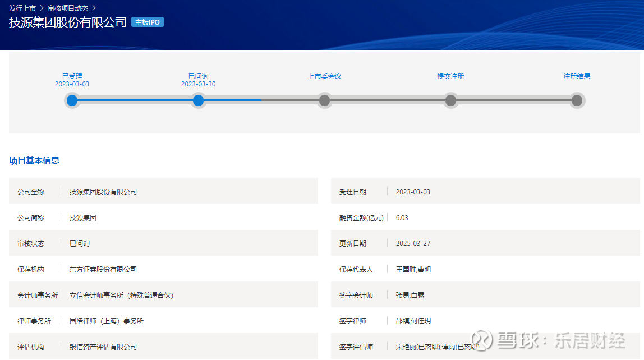644x360 pixels.
Task: Click the 签字律师 names value
Action: tap(413, 321)
